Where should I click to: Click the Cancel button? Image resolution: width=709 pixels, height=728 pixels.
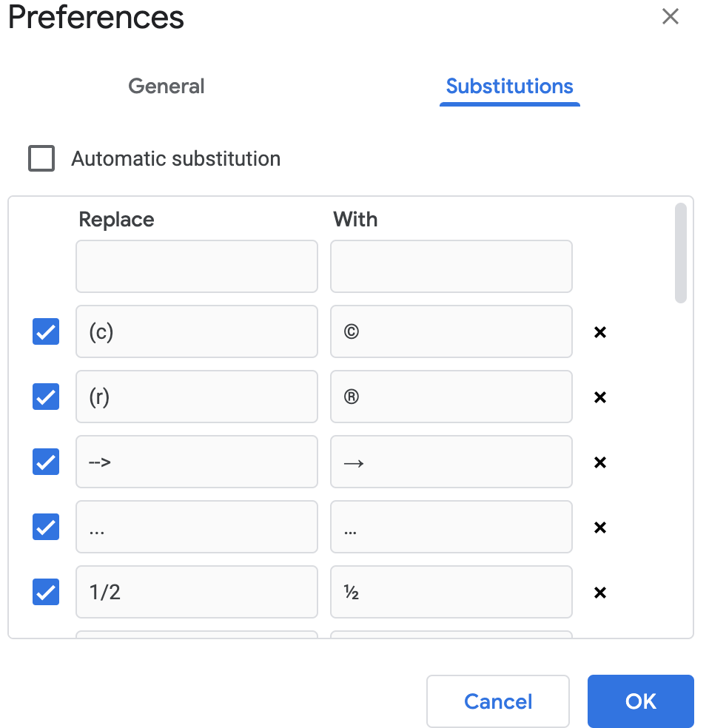point(498,701)
